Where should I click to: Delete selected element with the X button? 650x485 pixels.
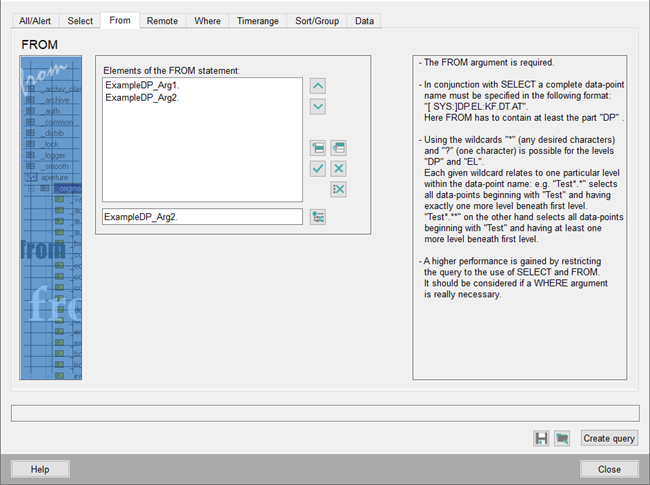[338, 168]
